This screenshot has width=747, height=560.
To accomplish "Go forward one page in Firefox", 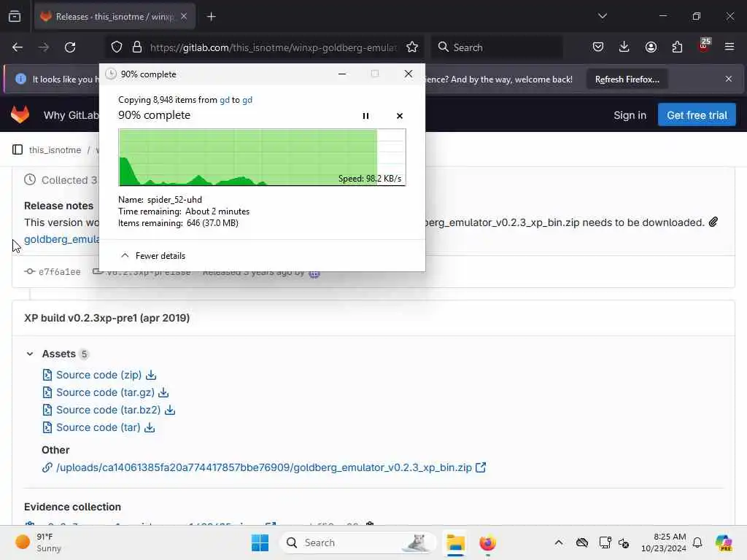I will [x=43, y=47].
